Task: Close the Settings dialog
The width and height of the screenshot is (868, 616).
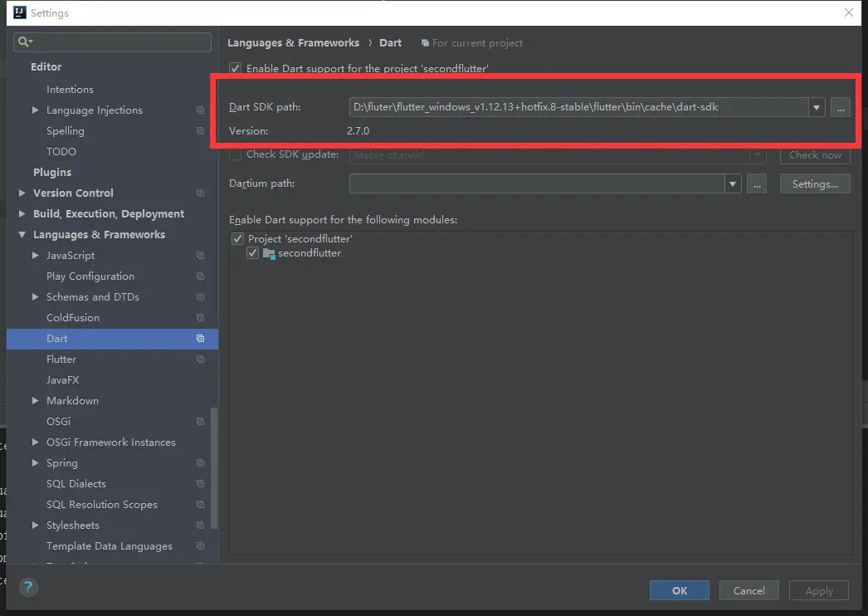Action: click(x=849, y=12)
